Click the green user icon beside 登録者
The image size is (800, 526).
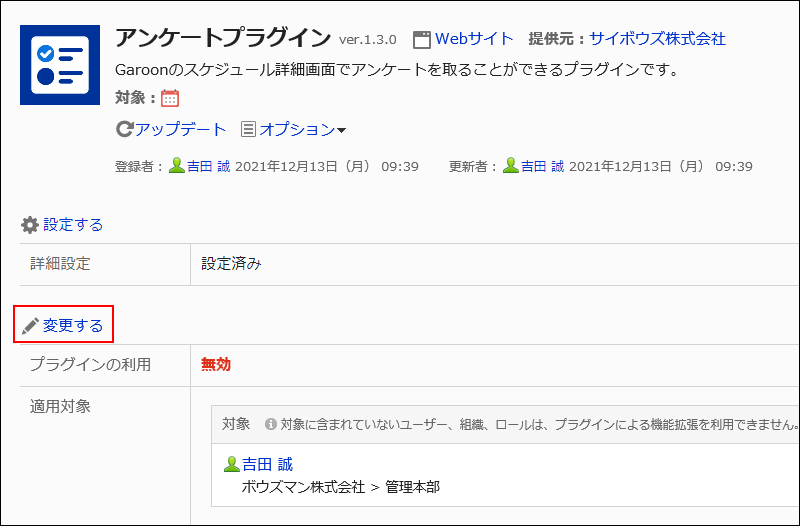177,166
